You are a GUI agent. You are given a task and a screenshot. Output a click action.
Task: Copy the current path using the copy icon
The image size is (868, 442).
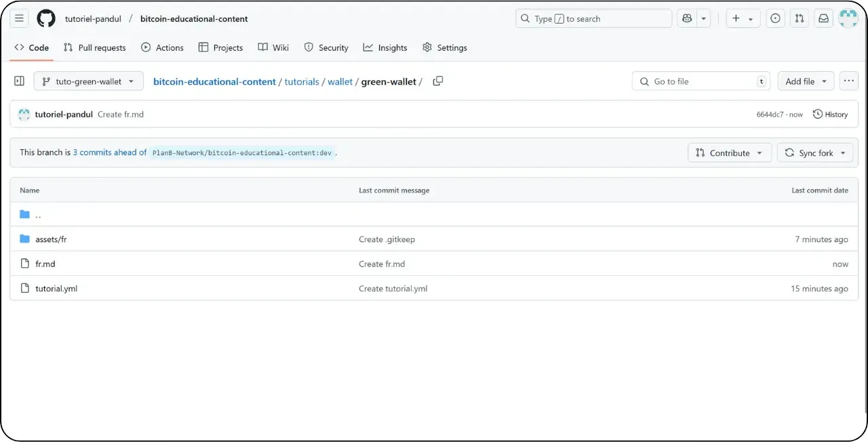coord(437,81)
